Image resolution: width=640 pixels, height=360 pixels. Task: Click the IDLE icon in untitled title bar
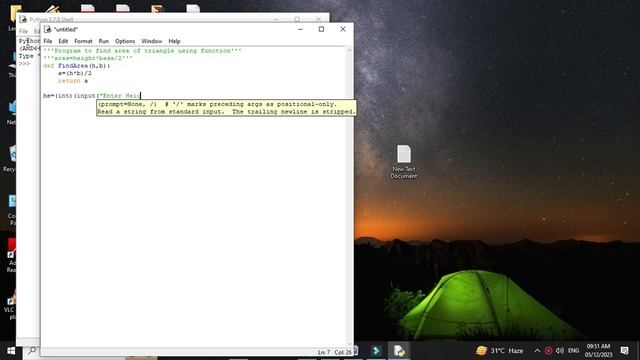pyautogui.click(x=48, y=29)
